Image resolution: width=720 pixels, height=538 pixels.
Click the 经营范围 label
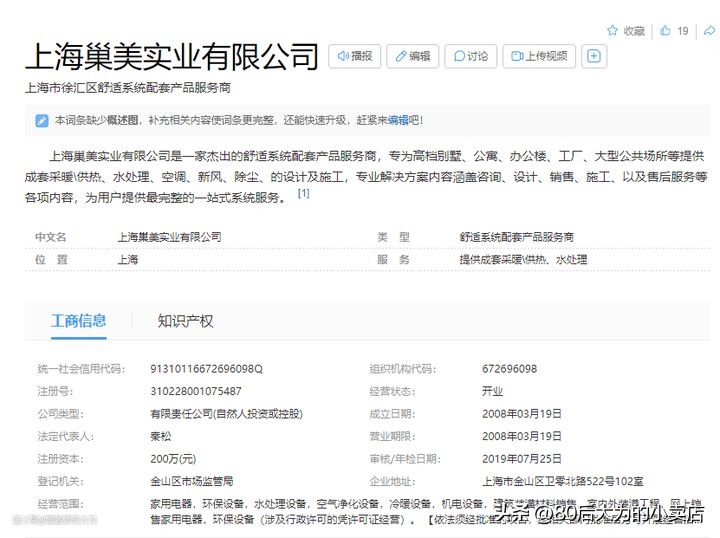(61, 504)
